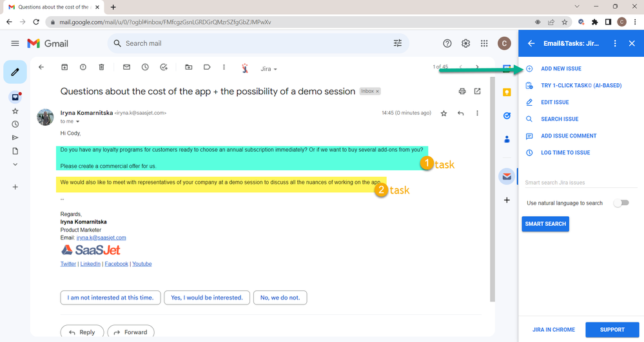Go back in Email&Tasks panel

(531, 43)
